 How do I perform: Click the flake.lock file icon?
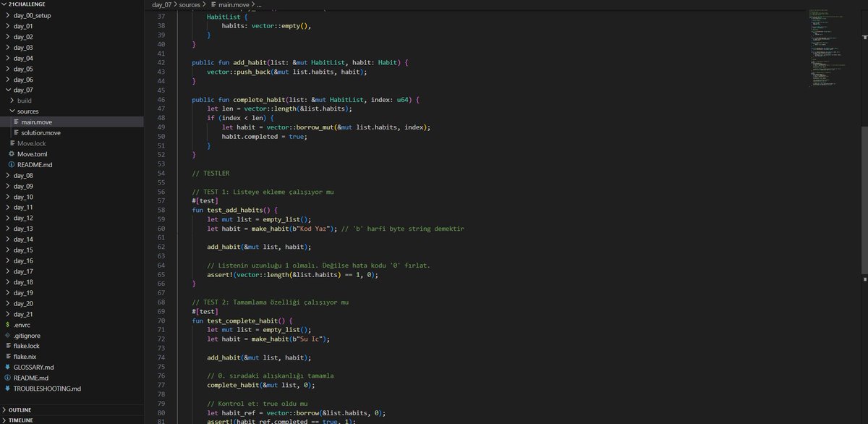pos(7,346)
